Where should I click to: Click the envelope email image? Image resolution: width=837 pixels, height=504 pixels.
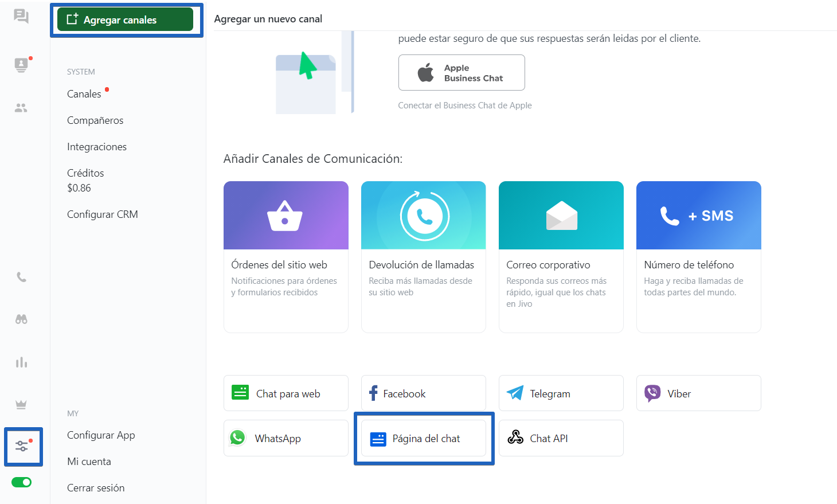coord(561,216)
